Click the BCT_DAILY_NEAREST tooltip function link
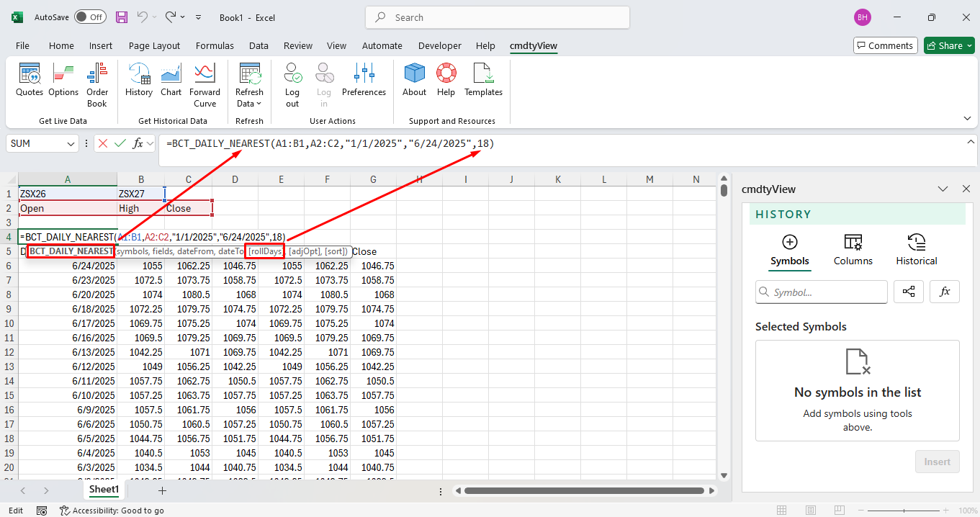This screenshot has height=517, width=980. [x=71, y=251]
